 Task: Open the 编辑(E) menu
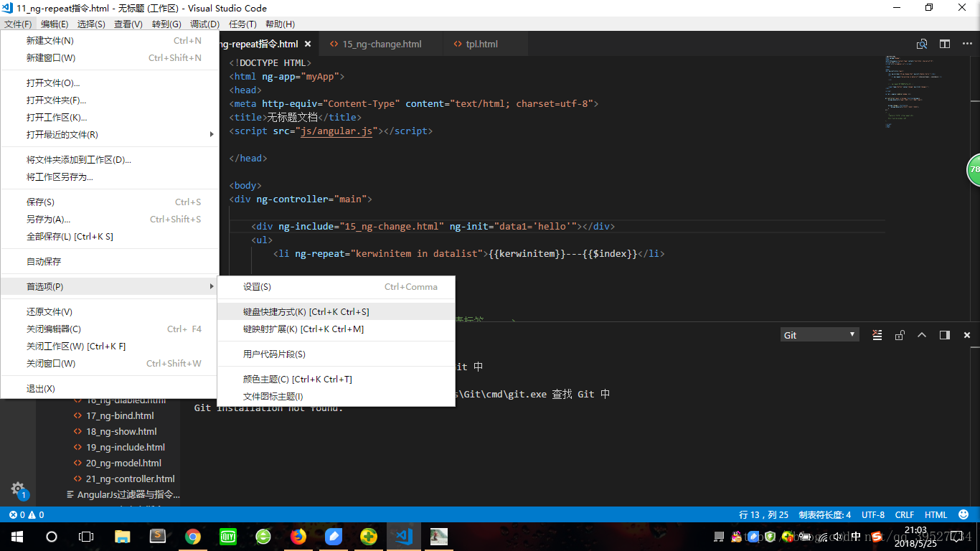55,24
